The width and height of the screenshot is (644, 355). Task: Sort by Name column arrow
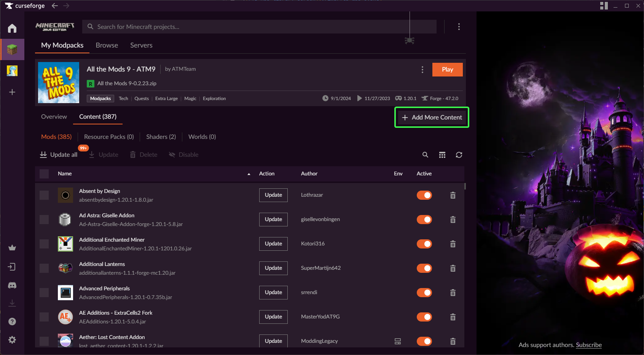[249, 174]
